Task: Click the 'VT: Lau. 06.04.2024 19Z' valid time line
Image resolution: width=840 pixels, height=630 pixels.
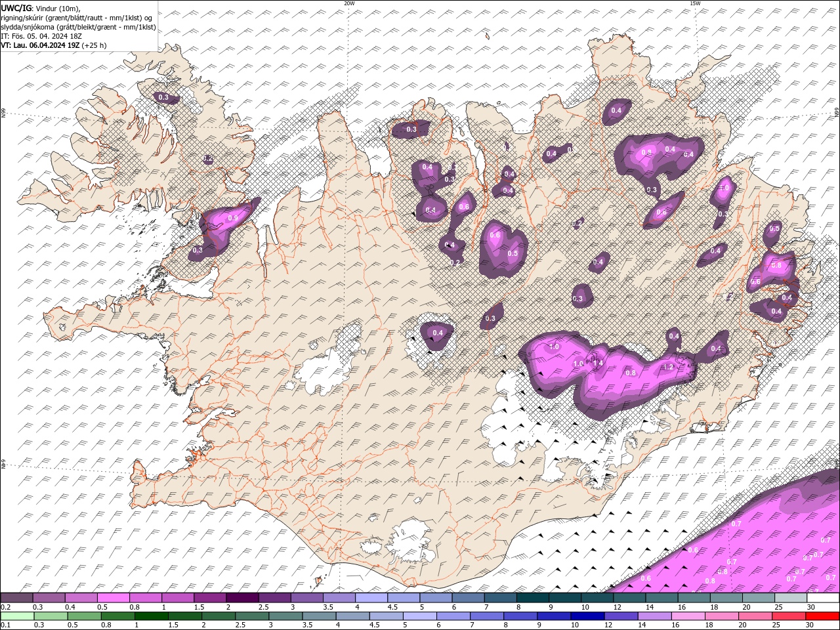Action: click(54, 45)
